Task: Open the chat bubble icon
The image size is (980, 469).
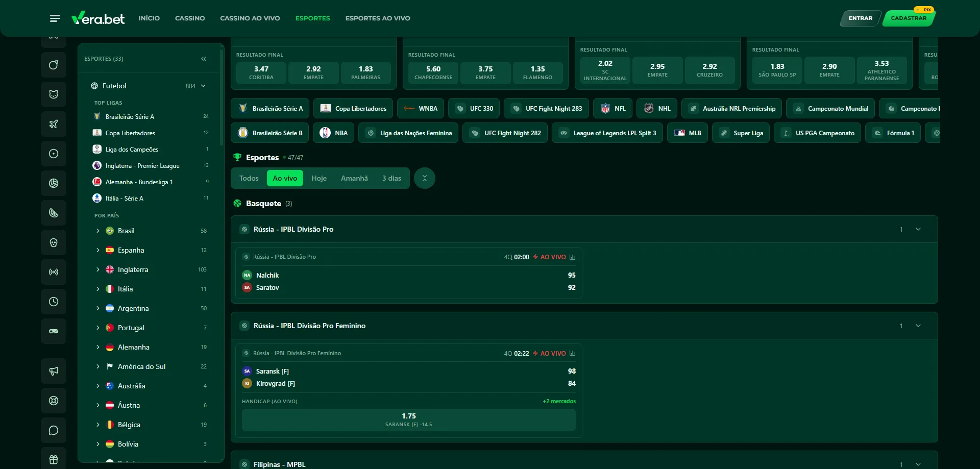Action: [54, 430]
